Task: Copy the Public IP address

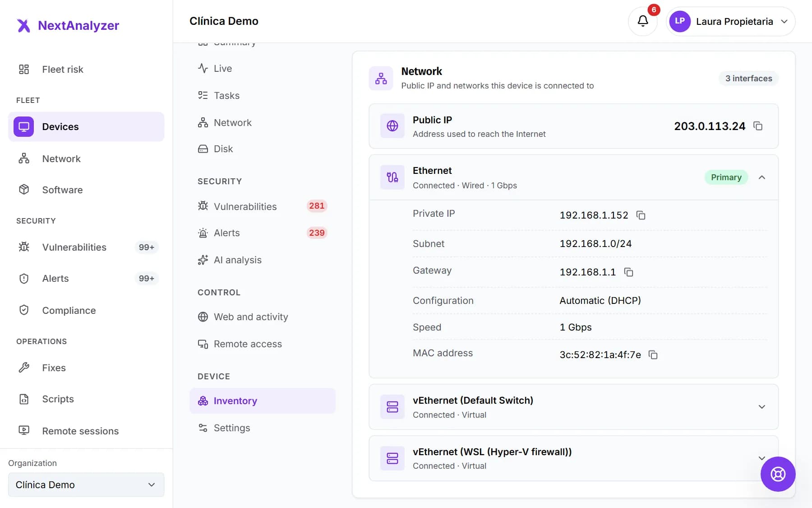Action: [758, 126]
